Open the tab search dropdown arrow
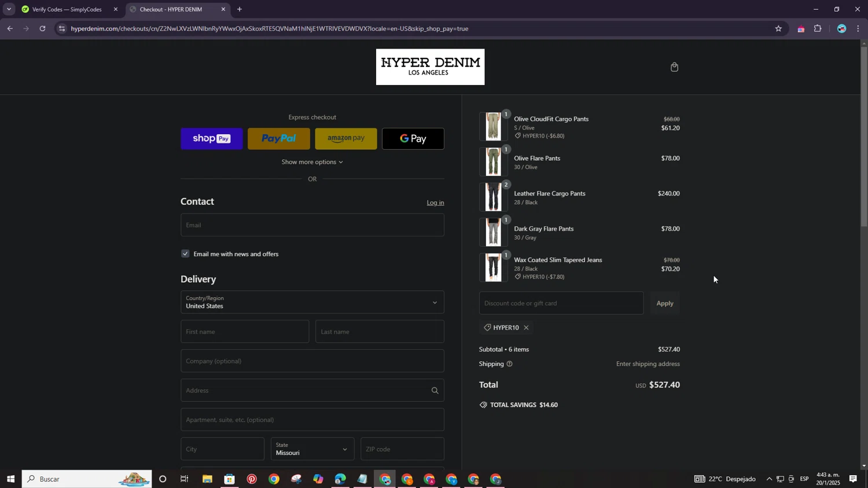The image size is (868, 488). pyautogui.click(x=9, y=9)
